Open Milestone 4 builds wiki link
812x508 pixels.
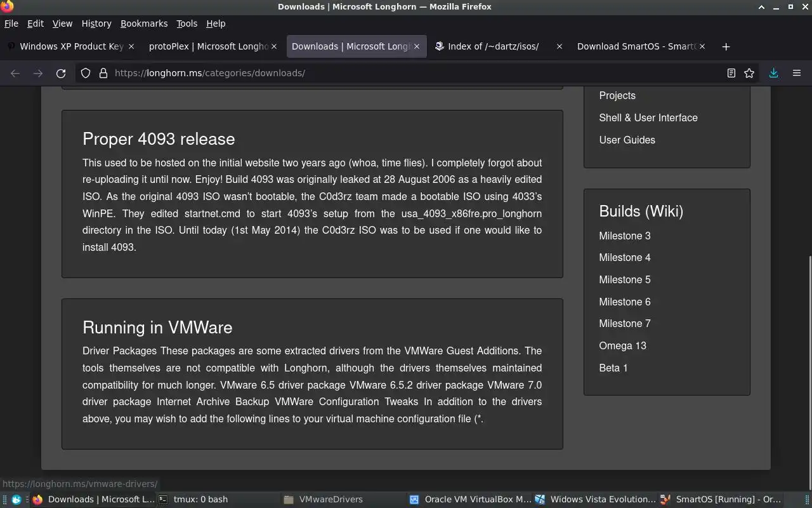point(625,258)
